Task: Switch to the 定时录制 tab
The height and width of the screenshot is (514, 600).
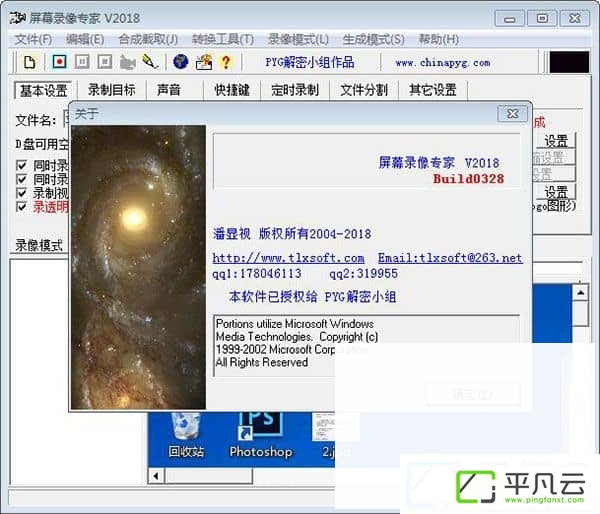Action: [x=295, y=90]
